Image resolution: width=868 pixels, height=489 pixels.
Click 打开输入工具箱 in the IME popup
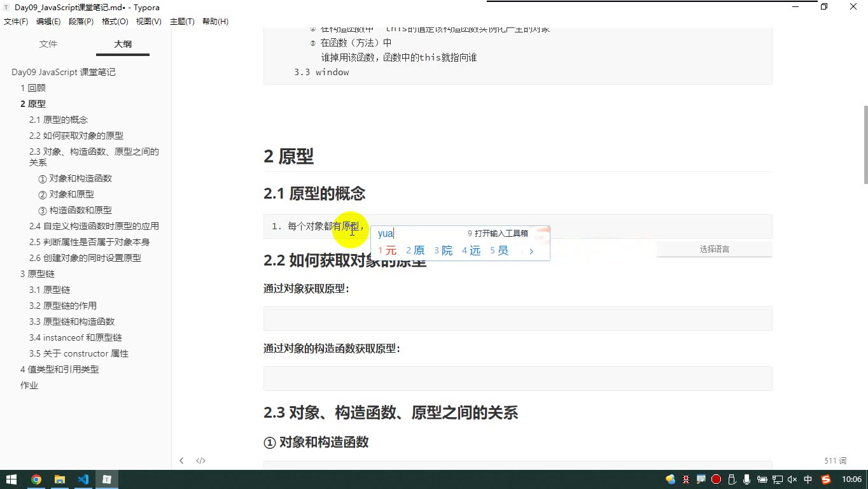(498, 234)
